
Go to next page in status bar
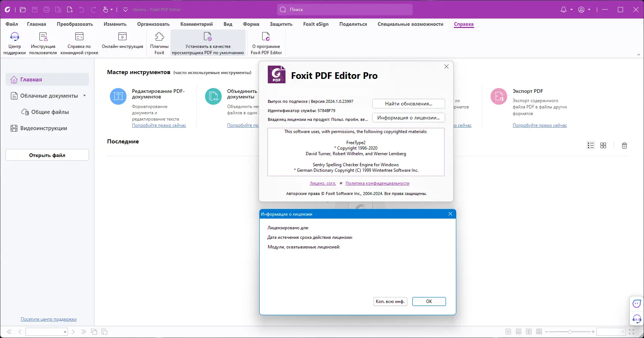(73, 332)
